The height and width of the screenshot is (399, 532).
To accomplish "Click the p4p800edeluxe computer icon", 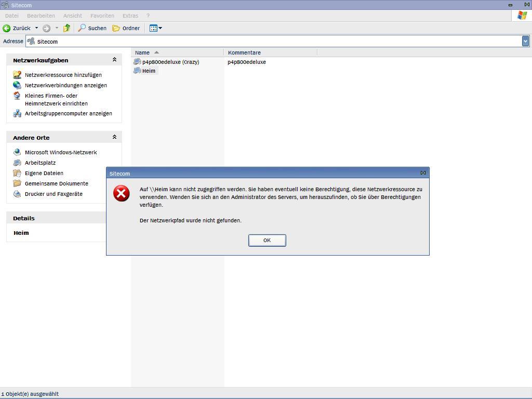I will point(137,62).
